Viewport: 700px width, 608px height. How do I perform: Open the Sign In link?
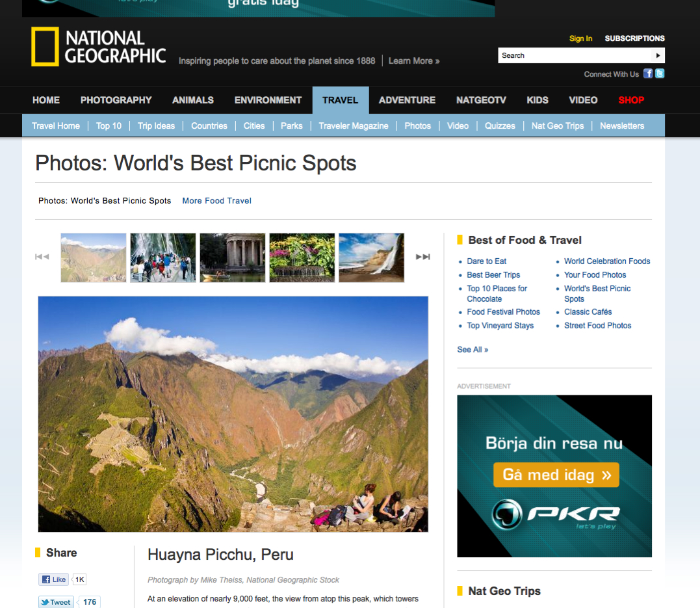pyautogui.click(x=580, y=38)
